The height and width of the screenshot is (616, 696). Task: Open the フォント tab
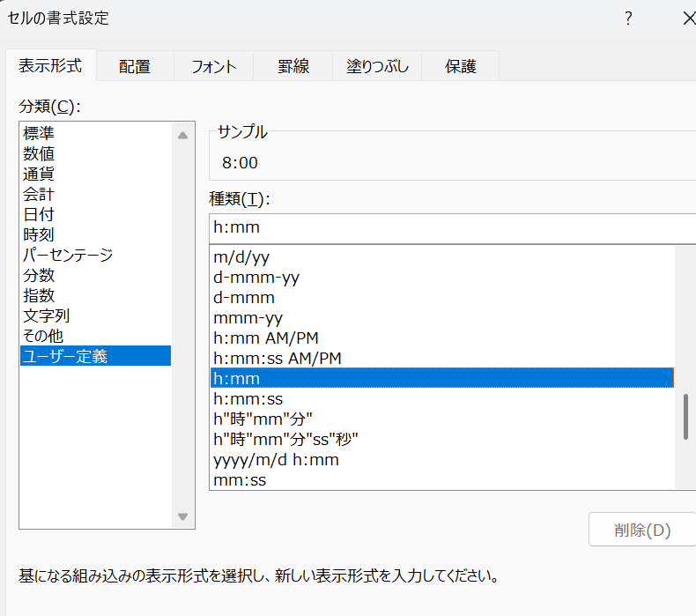click(x=213, y=66)
